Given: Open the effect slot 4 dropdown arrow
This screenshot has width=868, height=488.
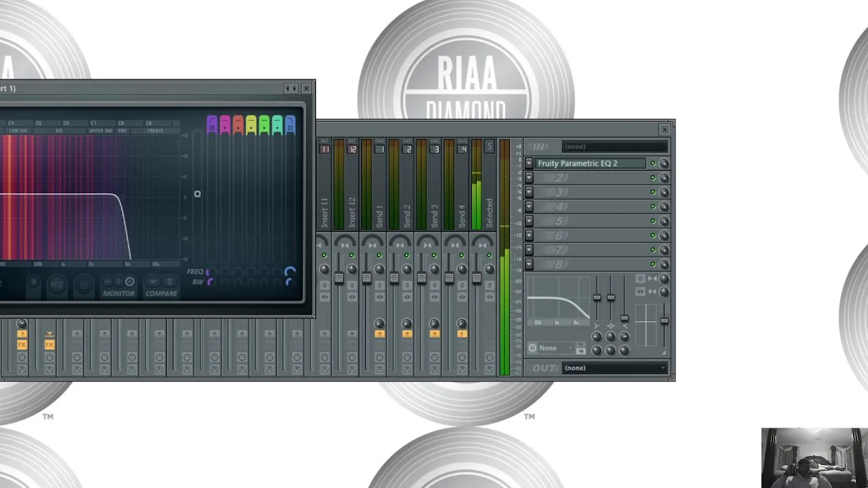Looking at the screenshot, I should [529, 206].
